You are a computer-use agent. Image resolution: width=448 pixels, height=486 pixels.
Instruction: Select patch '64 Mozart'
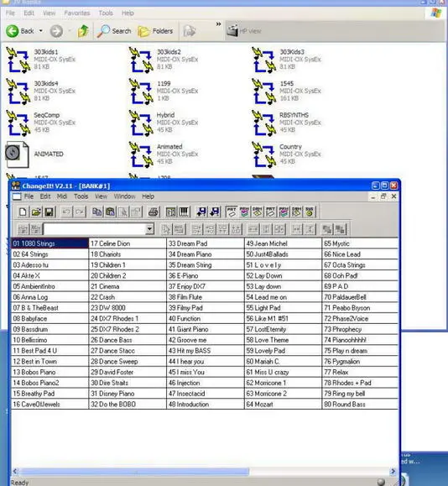tap(283, 405)
